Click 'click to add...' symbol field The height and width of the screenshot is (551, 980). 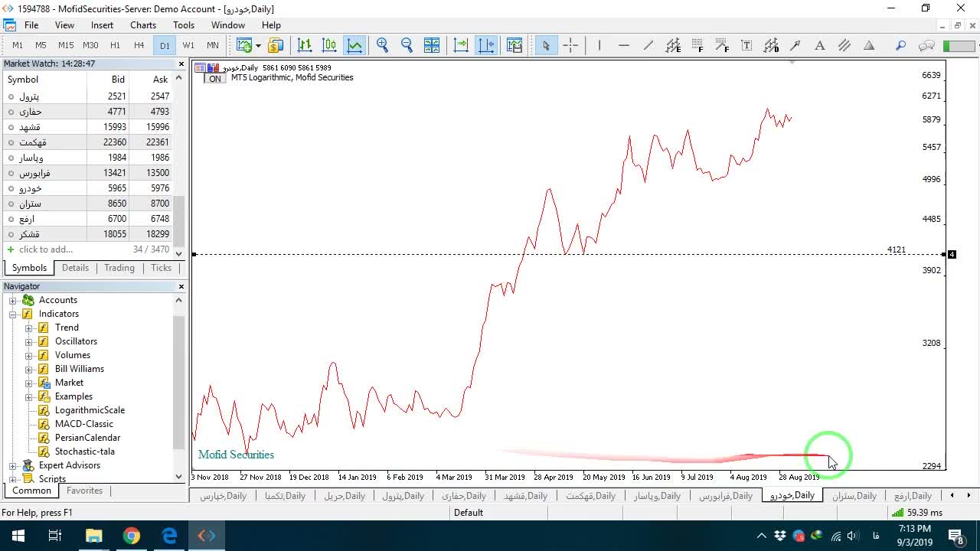[x=46, y=249]
